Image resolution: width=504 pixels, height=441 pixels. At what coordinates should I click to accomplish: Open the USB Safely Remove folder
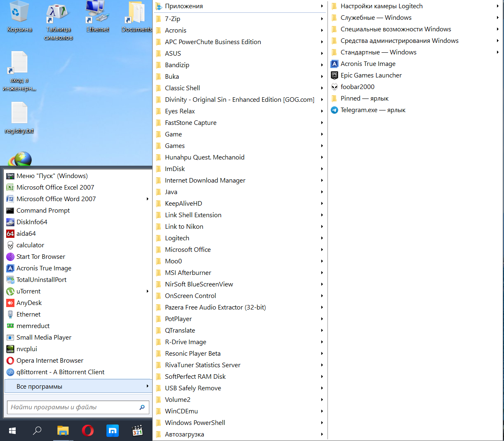(240, 388)
